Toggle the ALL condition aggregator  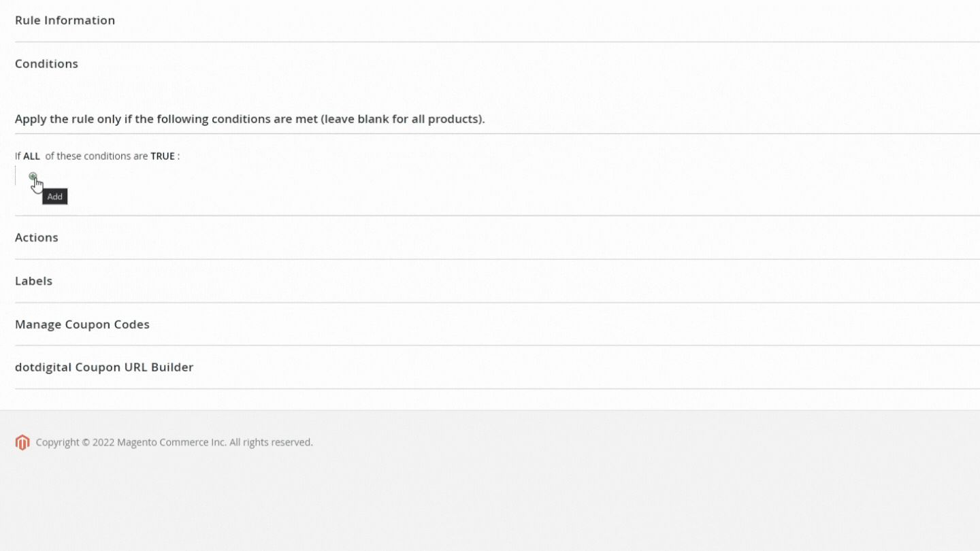coord(31,156)
